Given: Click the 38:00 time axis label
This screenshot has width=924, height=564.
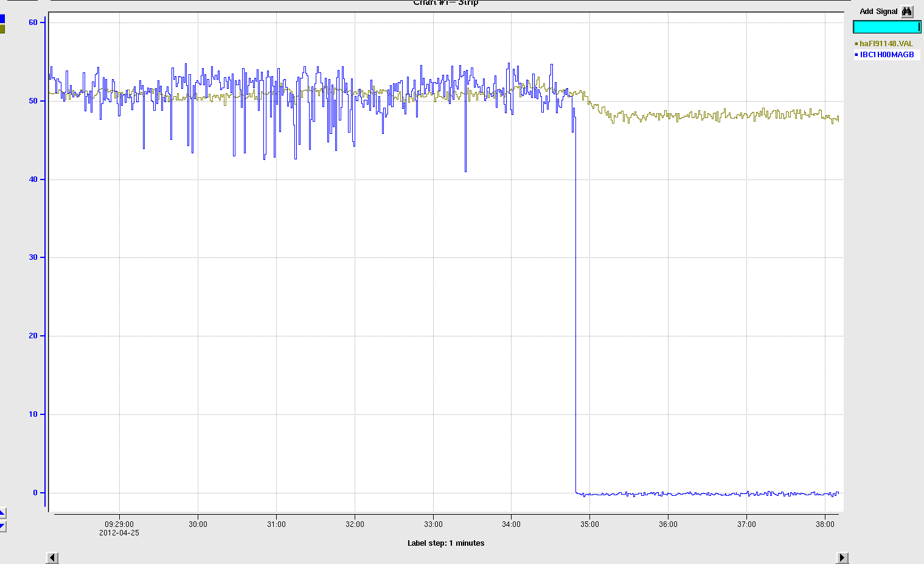Looking at the screenshot, I should (825, 524).
